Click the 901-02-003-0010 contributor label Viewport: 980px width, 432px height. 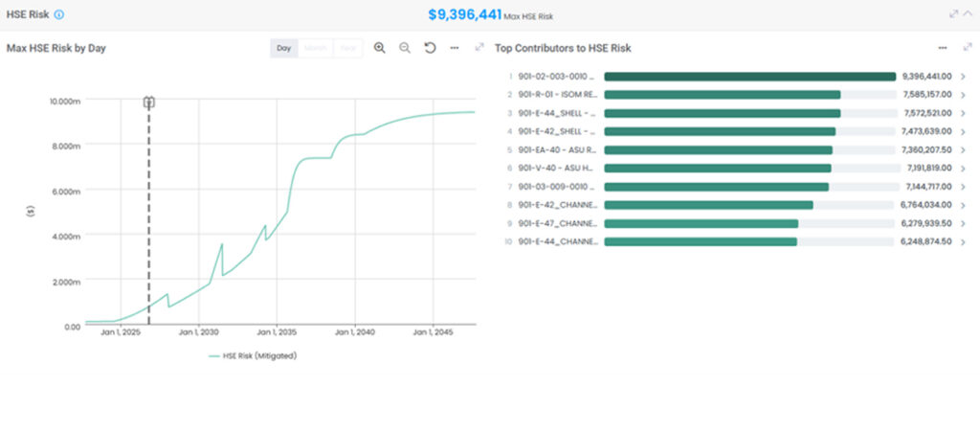tap(557, 77)
